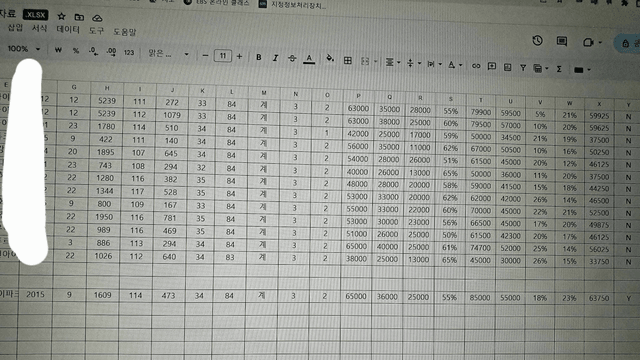
Task: Toggle strikethrough formatting
Action: pos(292,58)
